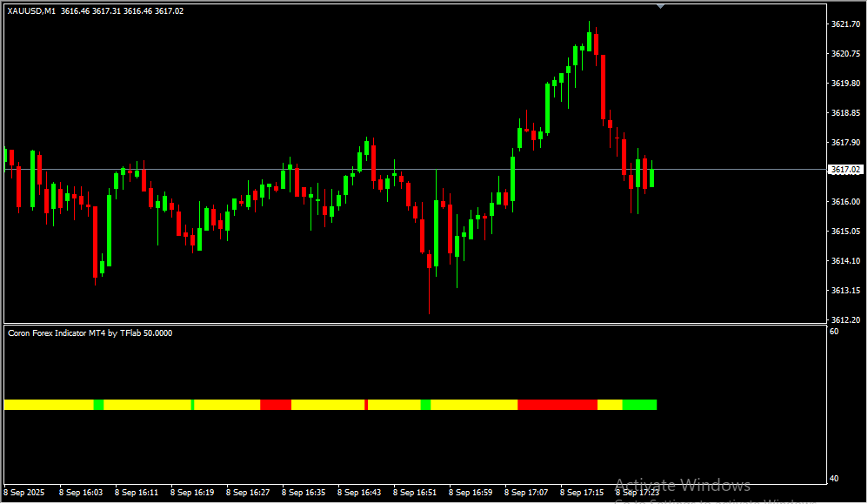Click the Coron Forex Indicator title label
Image resolution: width=868 pixels, height=504 pixels.
(89, 333)
